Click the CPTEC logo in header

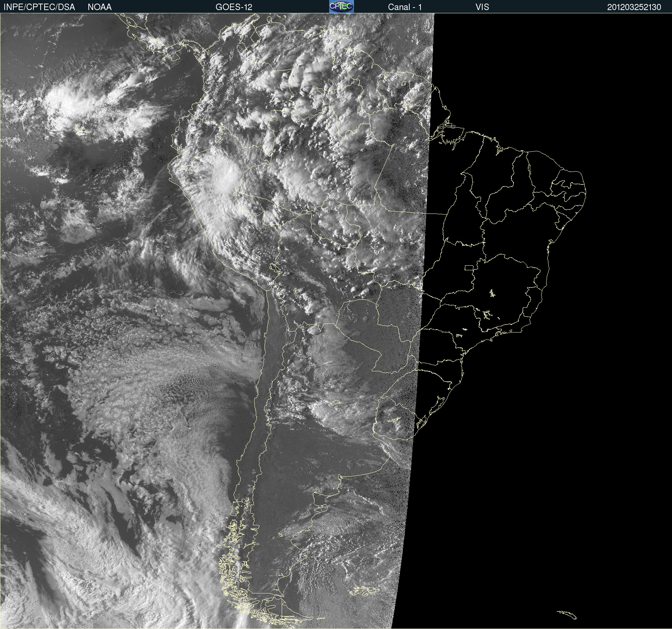click(x=341, y=6)
